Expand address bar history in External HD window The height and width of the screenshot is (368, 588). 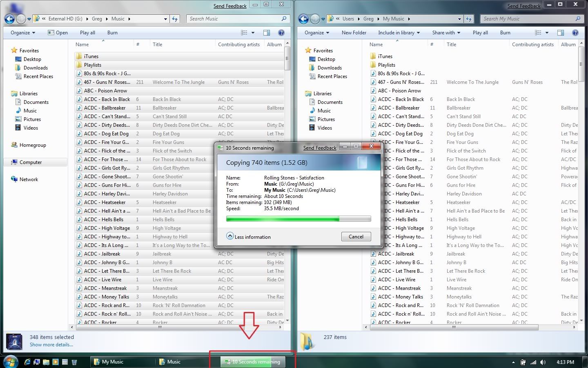[165, 19]
